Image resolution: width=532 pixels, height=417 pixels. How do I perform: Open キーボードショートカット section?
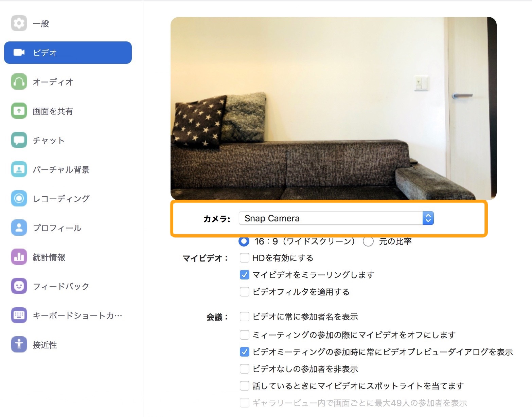coord(68,315)
